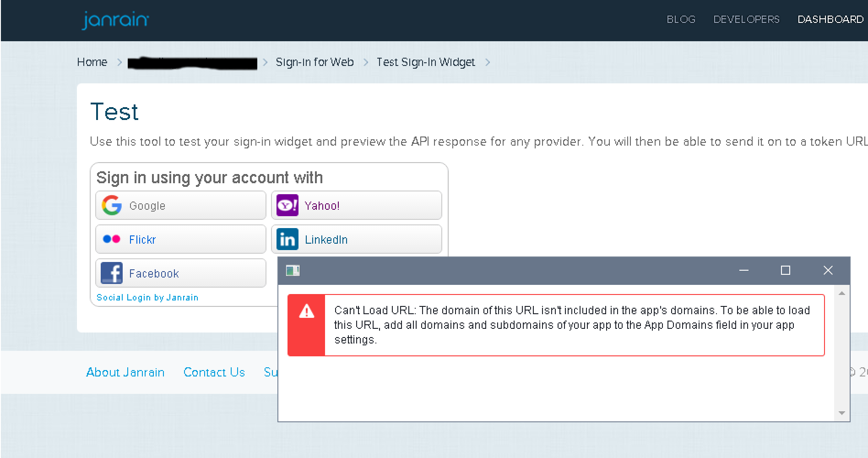Navigate to Home breadcrumb

[x=92, y=62]
